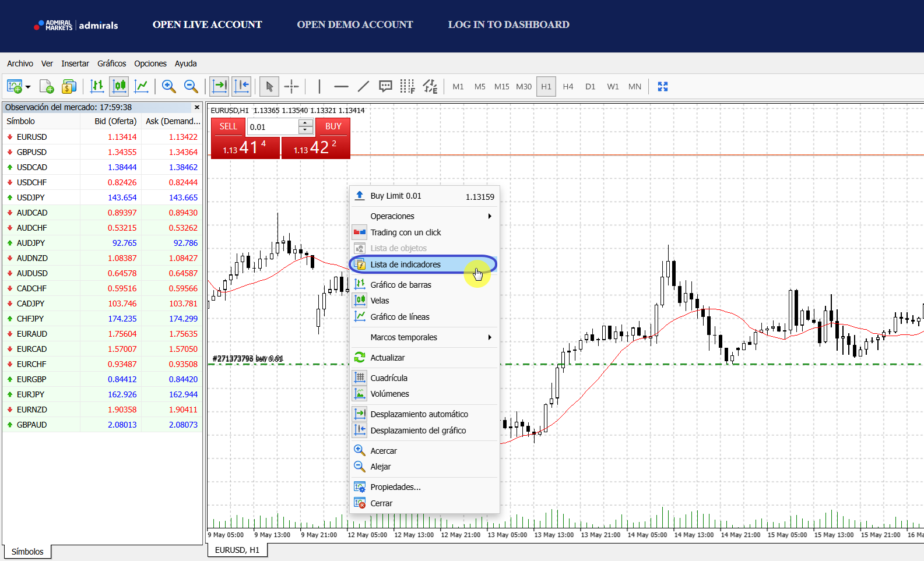Viewport: 924px width, 561px height.
Task: Set timeframe to M30
Action: 524,87
